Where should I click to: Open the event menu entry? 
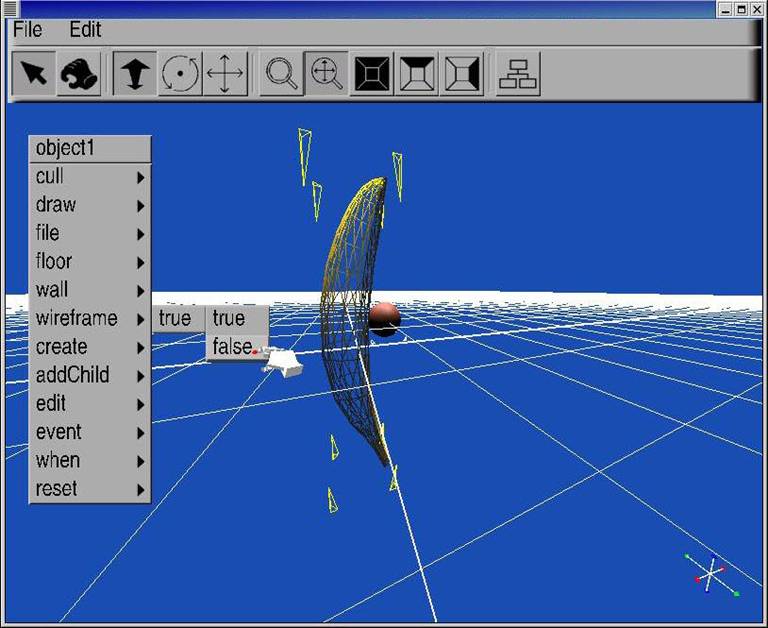pyautogui.click(x=90, y=433)
